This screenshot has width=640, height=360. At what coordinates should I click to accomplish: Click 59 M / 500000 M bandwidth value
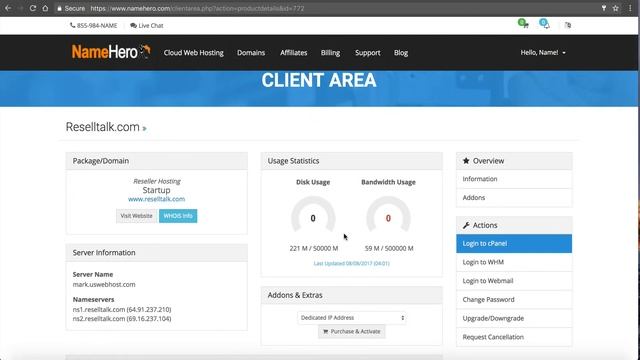click(x=389, y=248)
